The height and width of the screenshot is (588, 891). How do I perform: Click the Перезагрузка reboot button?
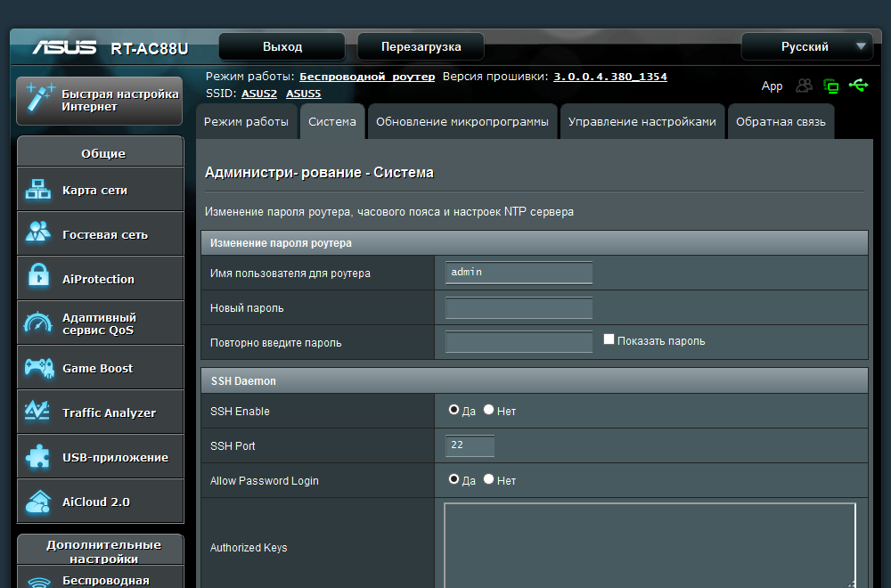[421, 46]
